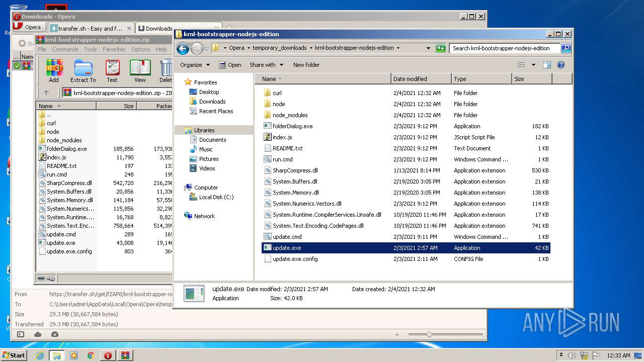
Task: Click WinRAR icon in taskbar
Action: click(x=125, y=355)
